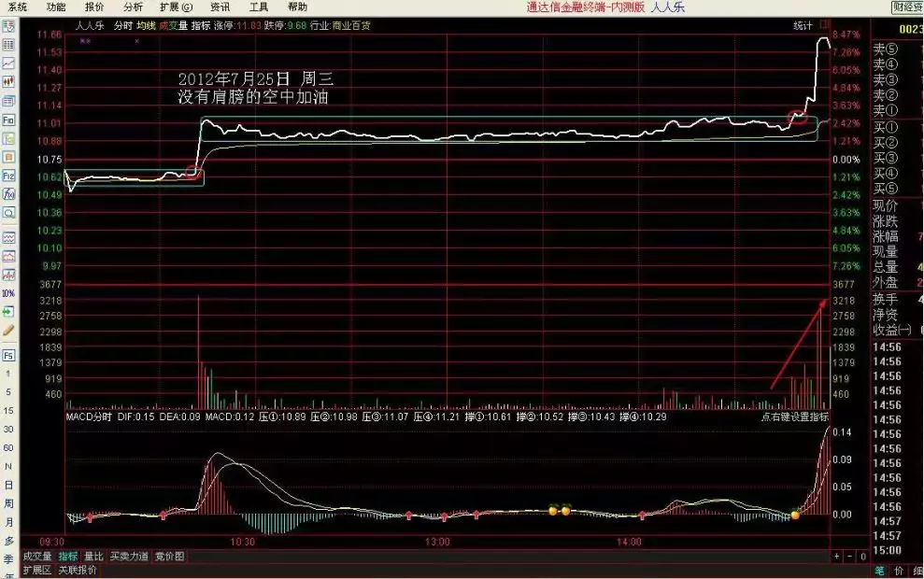Select the 月 monthly period in sidebar
924x579 pixels.
[8, 522]
